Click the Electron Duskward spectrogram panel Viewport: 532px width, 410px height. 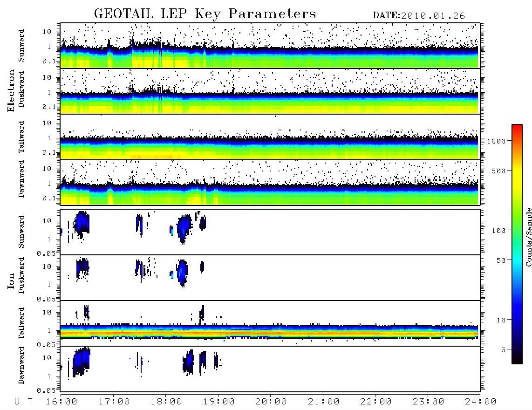[x=270, y=91]
